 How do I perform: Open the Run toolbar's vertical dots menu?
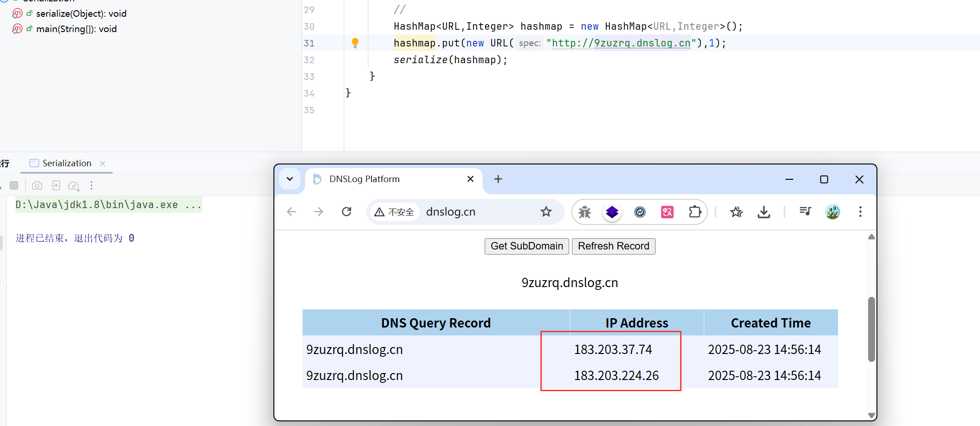(91, 185)
